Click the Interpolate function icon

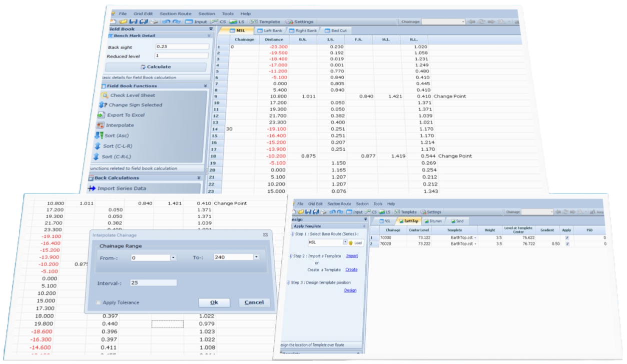101,125
